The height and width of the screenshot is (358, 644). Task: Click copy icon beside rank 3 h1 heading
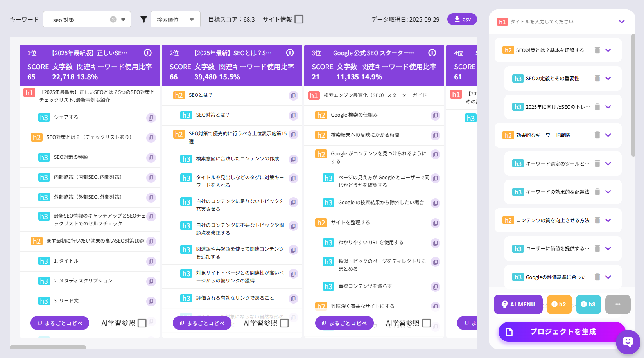click(436, 95)
